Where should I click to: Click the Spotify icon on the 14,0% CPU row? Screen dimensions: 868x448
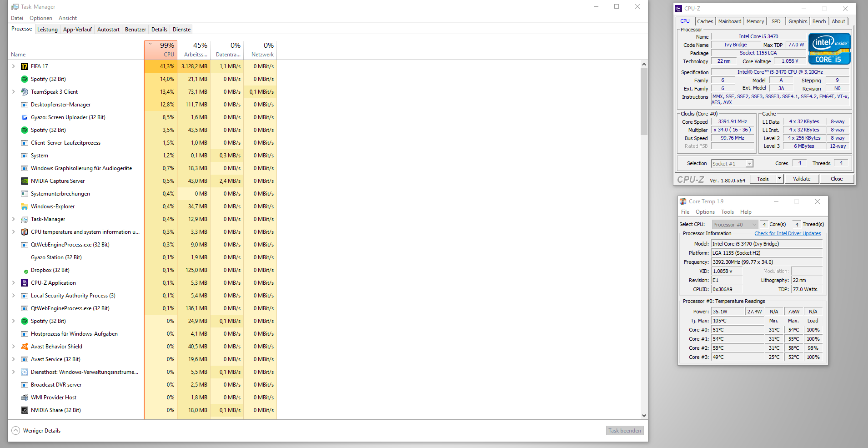(x=25, y=79)
